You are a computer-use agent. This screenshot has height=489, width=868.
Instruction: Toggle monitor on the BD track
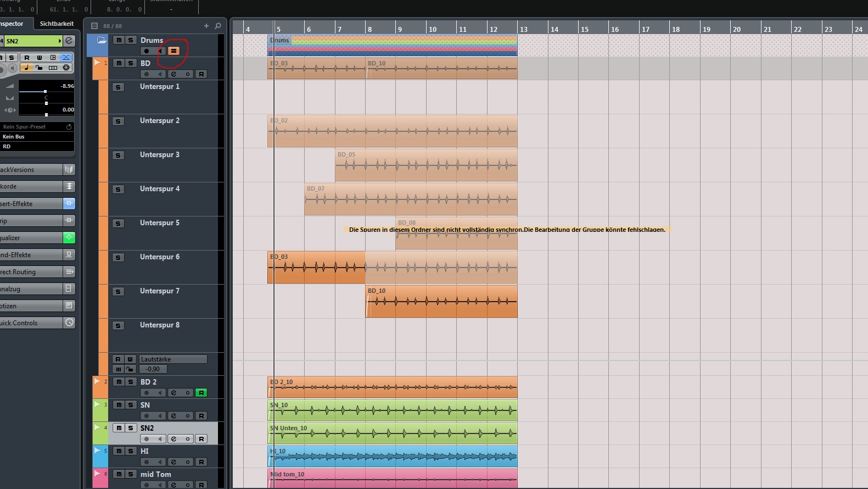[x=160, y=74]
